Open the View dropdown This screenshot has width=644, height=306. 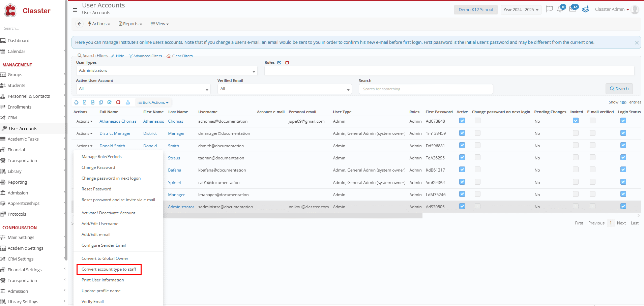click(160, 24)
